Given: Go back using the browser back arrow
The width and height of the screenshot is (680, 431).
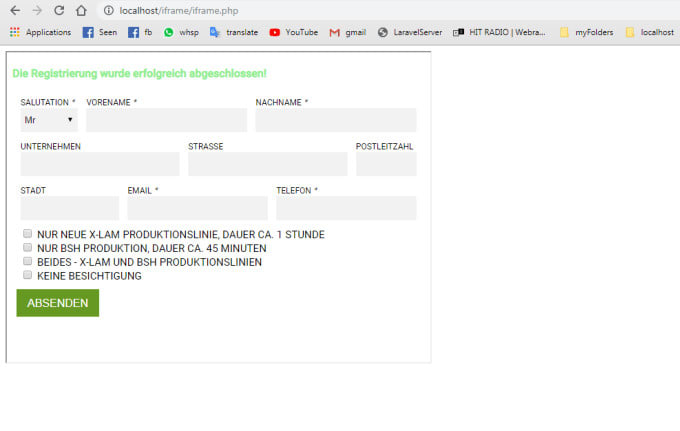Looking at the screenshot, I should 15,10.
